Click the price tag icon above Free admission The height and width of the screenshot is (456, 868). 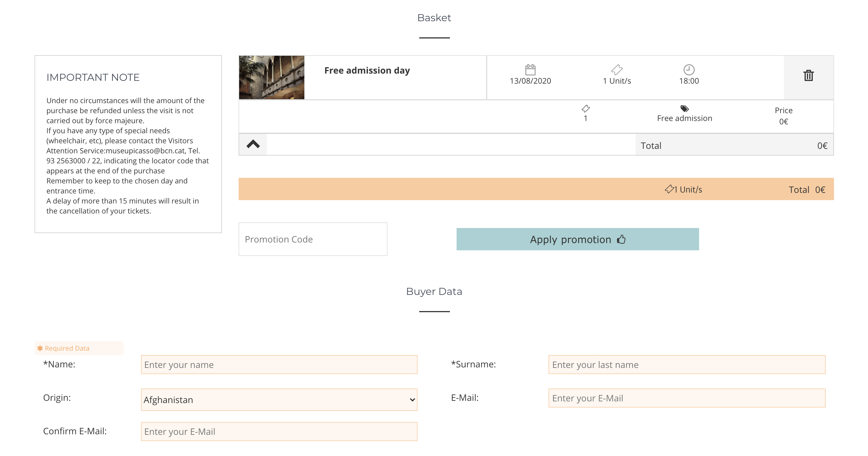coord(684,108)
